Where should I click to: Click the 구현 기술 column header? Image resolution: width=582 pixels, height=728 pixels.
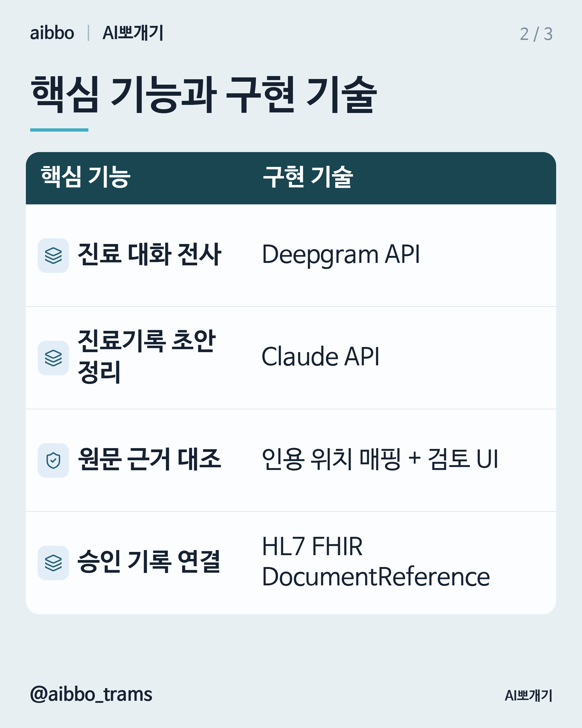click(x=307, y=177)
